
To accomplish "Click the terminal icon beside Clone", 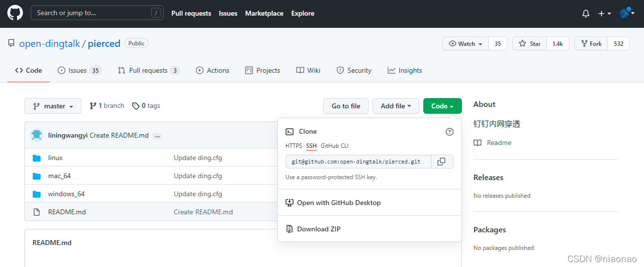I will (290, 132).
